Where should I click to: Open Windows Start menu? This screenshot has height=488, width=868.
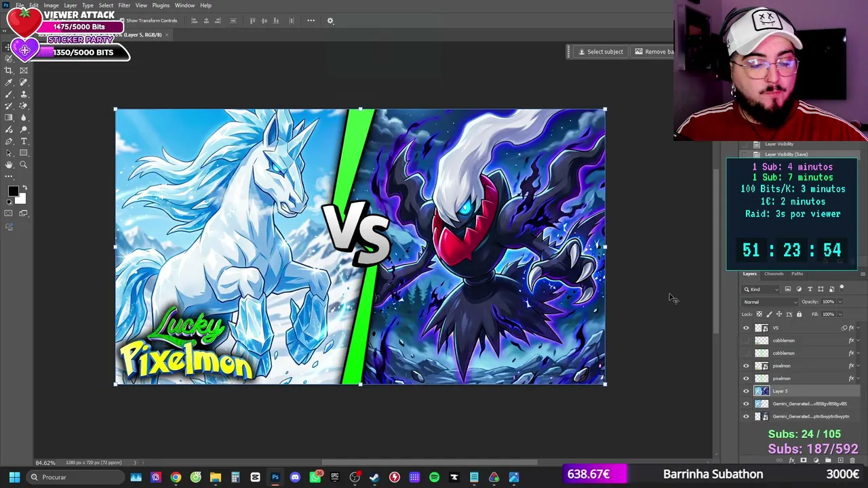tap(14, 477)
